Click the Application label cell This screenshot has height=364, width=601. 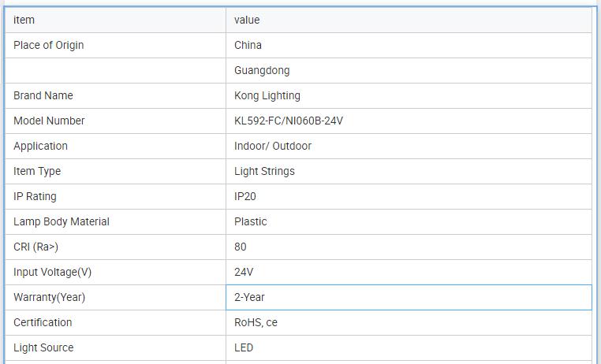(x=40, y=146)
